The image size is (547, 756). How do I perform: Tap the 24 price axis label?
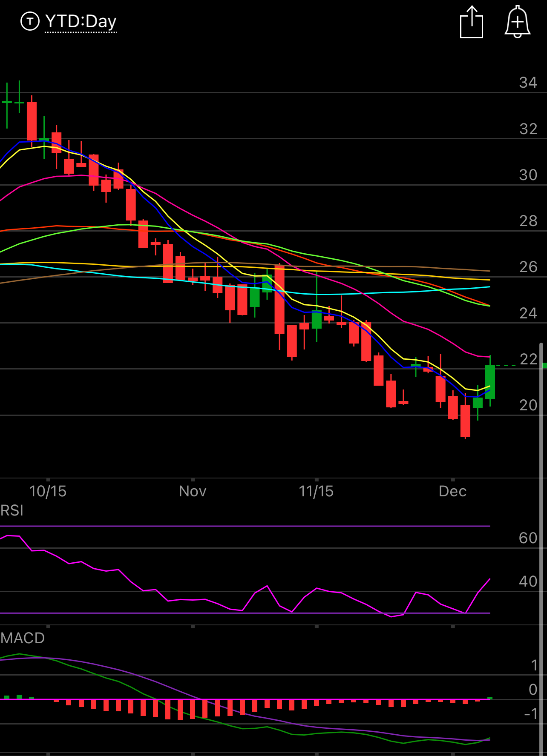pos(528,313)
